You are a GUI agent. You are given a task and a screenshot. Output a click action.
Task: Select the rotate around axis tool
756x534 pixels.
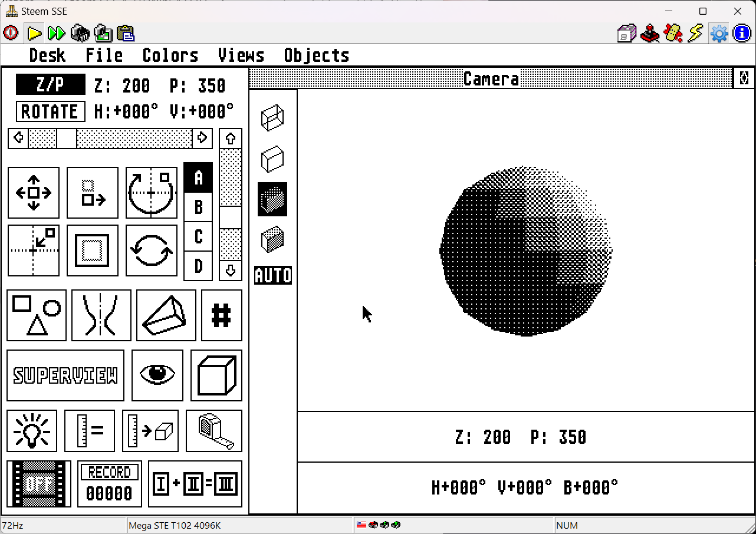pyautogui.click(x=152, y=192)
